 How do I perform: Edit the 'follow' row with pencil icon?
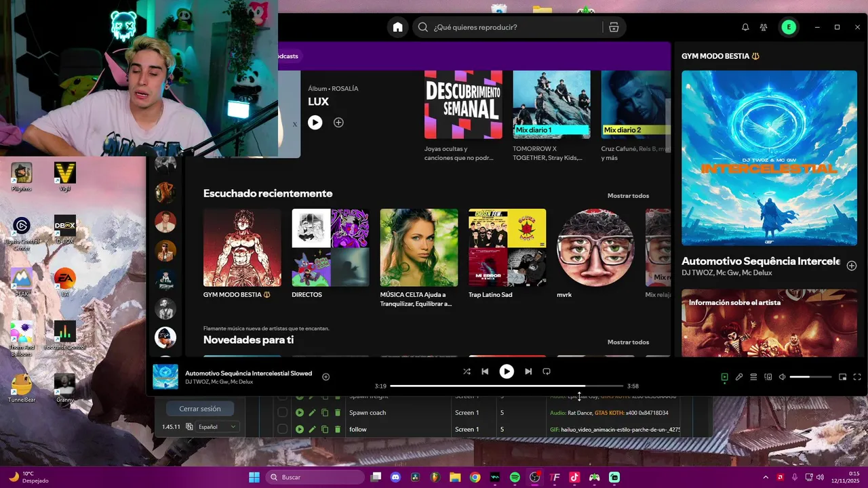[x=312, y=429]
